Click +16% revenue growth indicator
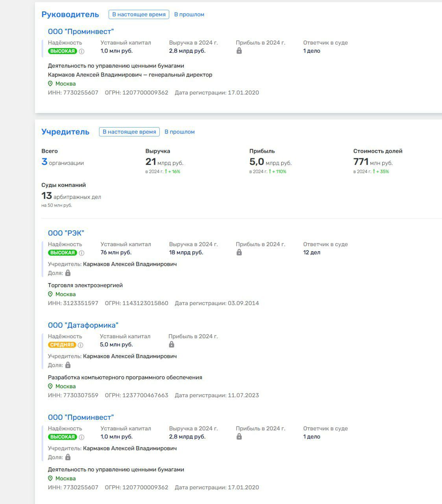The image size is (442, 504). pos(172,172)
